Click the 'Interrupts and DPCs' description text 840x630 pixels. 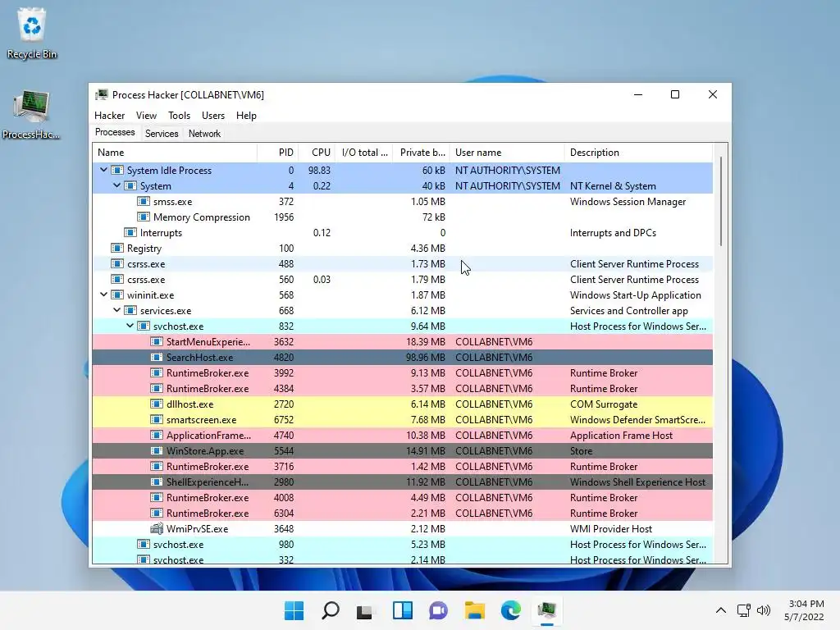tap(613, 232)
